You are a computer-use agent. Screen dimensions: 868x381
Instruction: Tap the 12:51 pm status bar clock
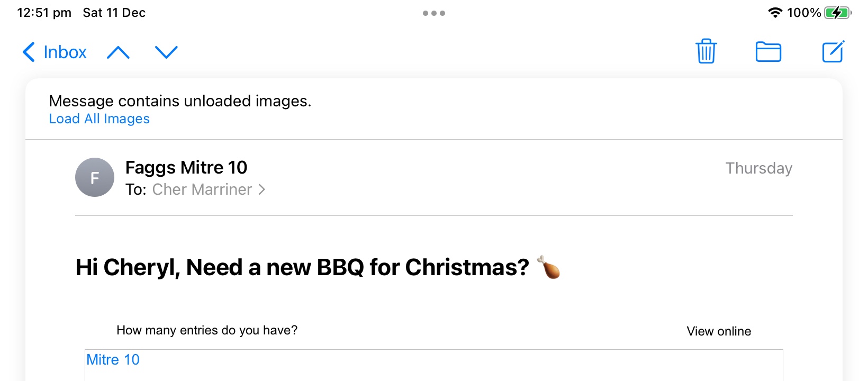click(44, 13)
